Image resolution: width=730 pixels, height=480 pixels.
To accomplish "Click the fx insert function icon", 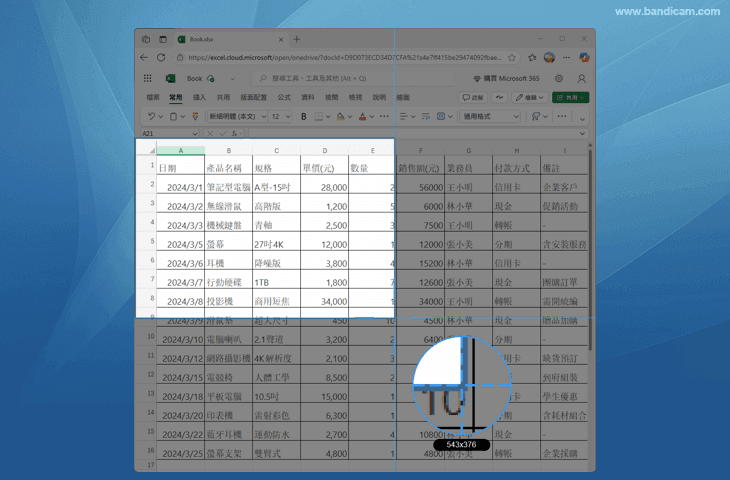I will pos(234,133).
